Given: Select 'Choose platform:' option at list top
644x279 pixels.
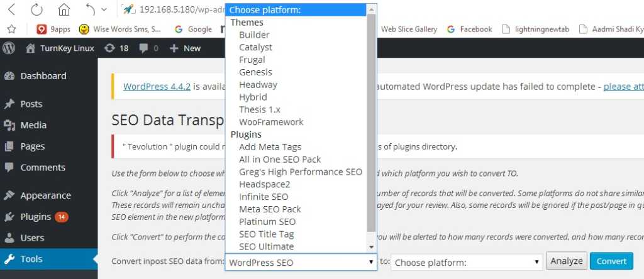Looking at the screenshot, I should click(x=296, y=10).
